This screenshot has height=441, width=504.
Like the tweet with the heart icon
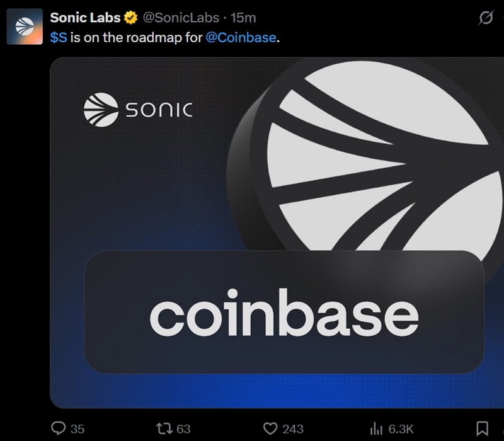click(270, 428)
